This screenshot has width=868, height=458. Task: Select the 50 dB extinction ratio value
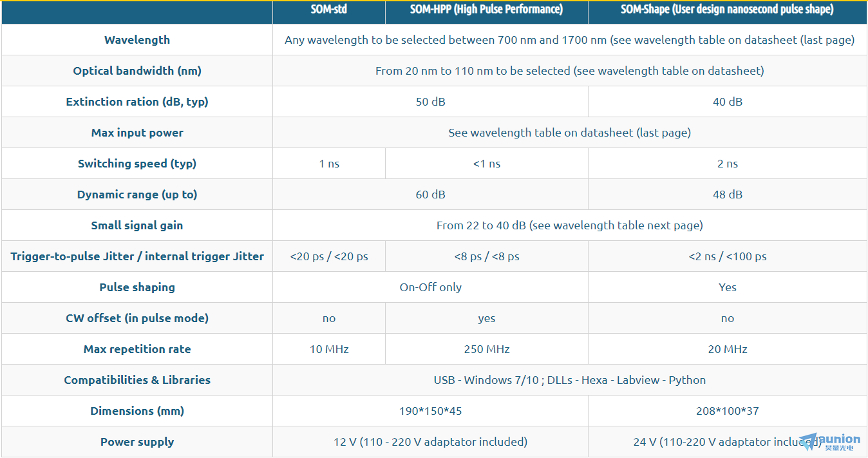tap(431, 102)
